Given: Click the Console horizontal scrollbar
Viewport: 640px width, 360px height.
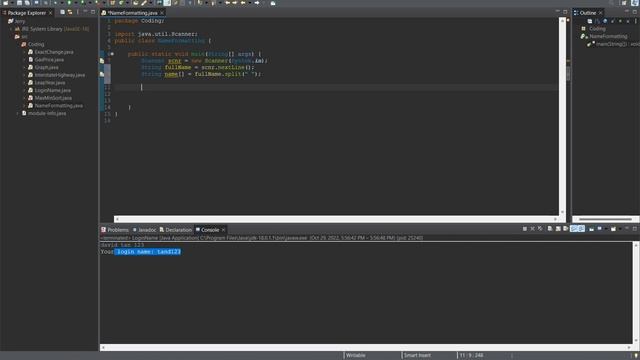Looking at the screenshot, I should tap(365, 347).
